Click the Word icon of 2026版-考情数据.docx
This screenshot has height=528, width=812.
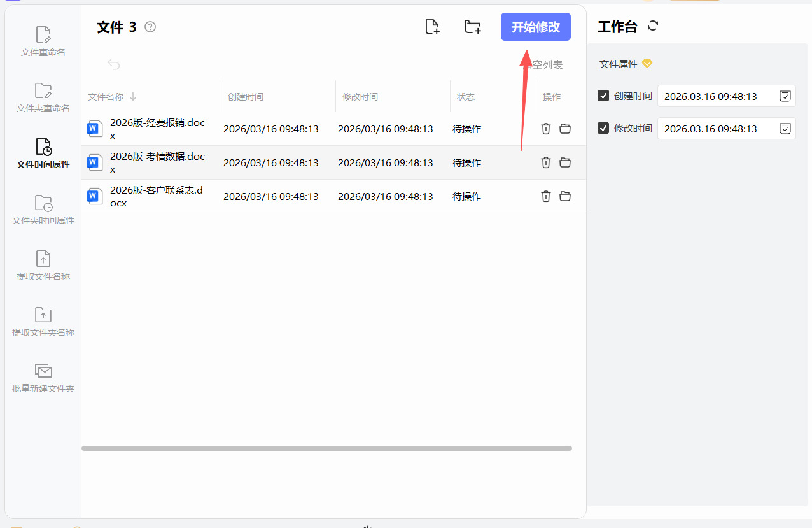click(x=95, y=162)
